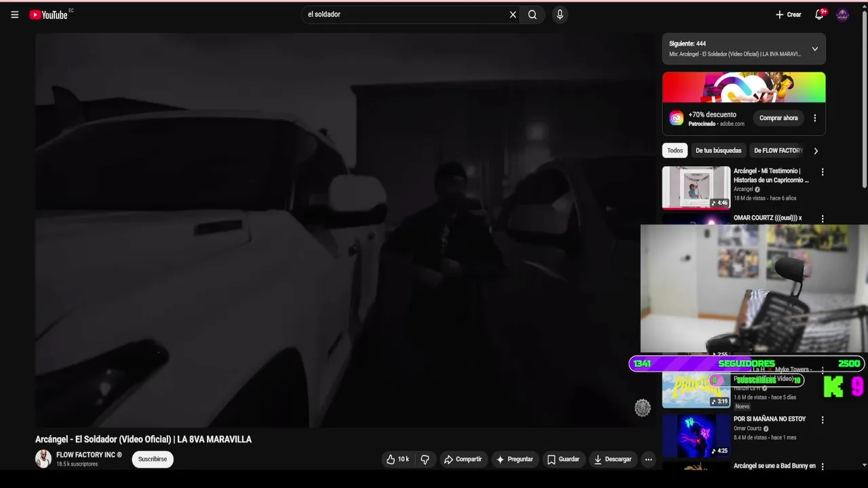Screen dimensions: 868x488
Task: Like the video with 10 k thumbs up
Action: (x=397, y=460)
